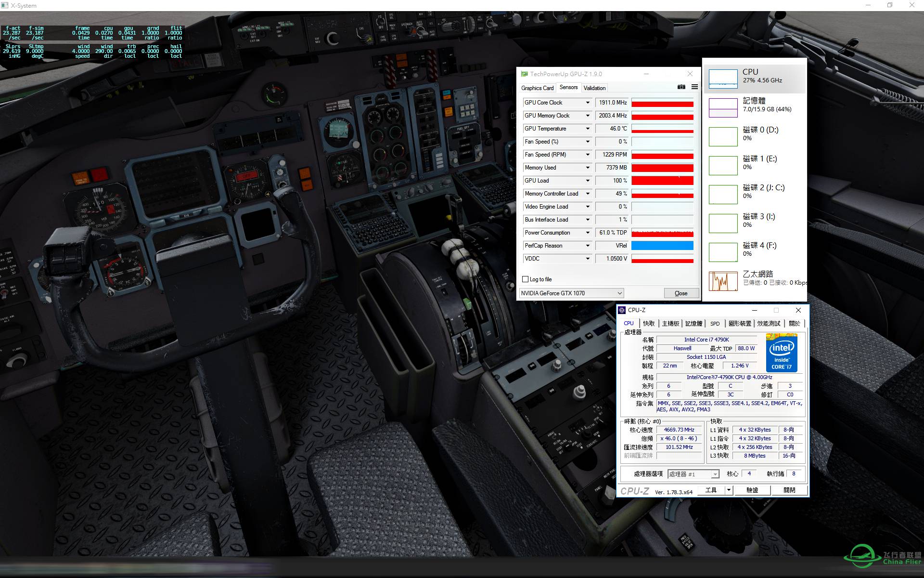The width and height of the screenshot is (924, 578).
Task: Switch to GPU-Z Validation tab
Action: (594, 88)
